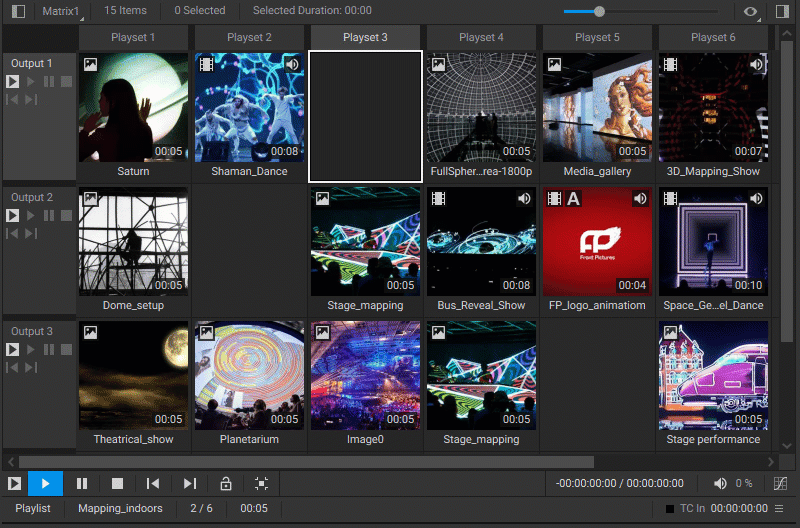
Task: Open the TC In hamburger menu
Action: [x=779, y=508]
